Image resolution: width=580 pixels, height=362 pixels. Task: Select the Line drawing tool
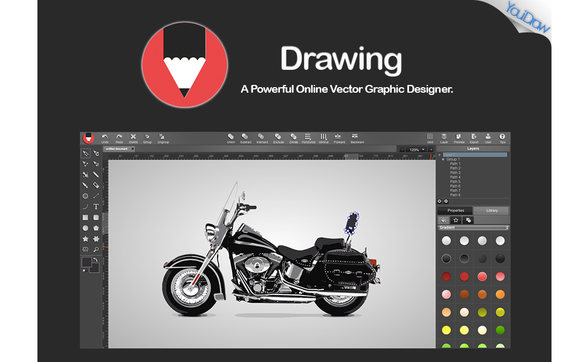point(96,196)
